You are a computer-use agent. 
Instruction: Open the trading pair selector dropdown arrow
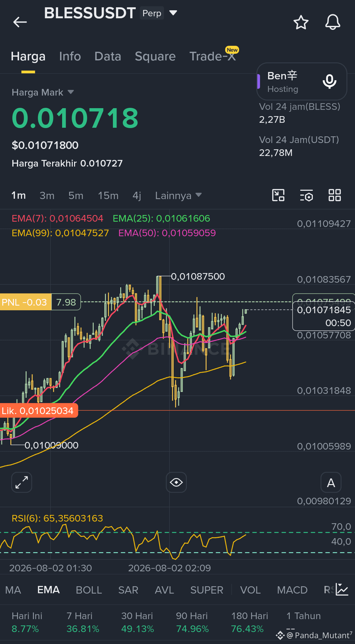pos(173,13)
